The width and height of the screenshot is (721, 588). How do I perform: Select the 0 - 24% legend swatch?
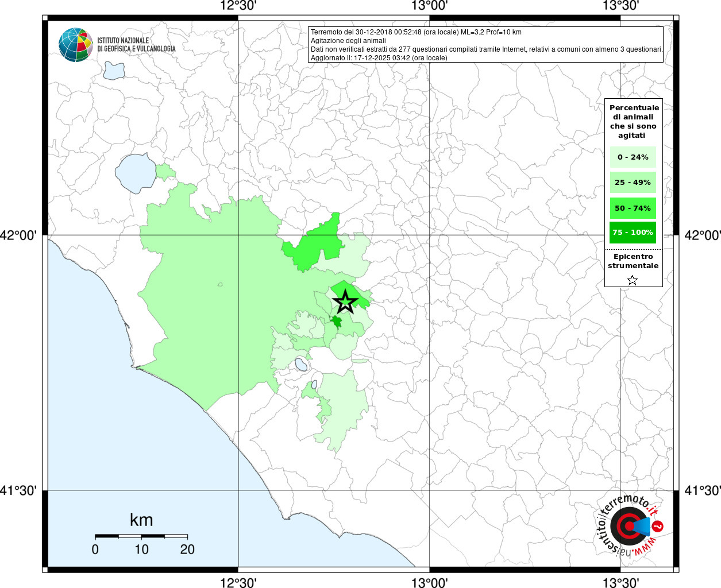633,157
